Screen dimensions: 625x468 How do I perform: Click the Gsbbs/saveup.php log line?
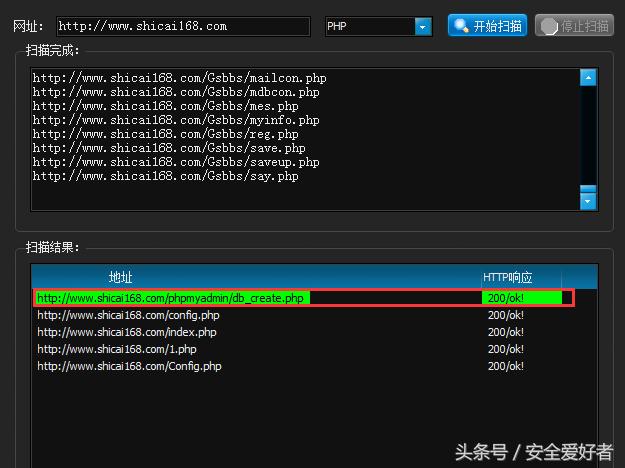tap(176, 162)
